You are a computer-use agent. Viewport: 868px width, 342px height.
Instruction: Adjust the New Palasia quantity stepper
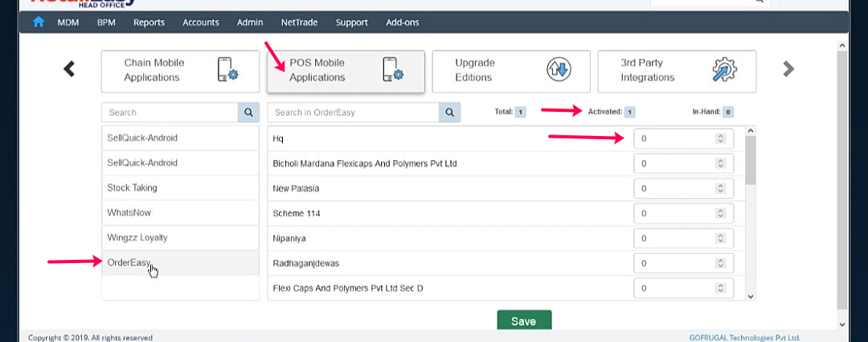click(720, 188)
